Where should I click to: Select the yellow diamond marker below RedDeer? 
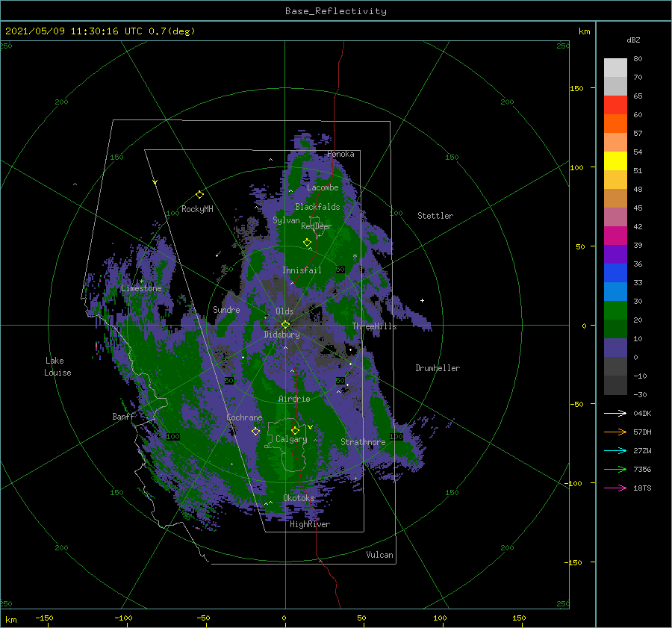point(307,243)
